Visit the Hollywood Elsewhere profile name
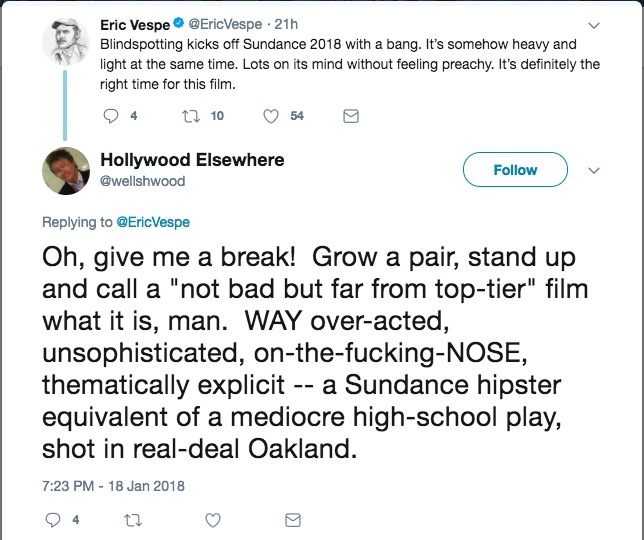This screenshot has height=540, width=644. click(x=192, y=160)
